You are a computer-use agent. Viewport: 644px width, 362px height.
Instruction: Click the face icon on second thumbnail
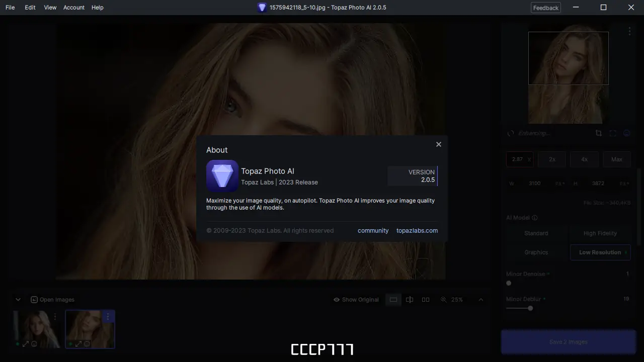point(87,344)
